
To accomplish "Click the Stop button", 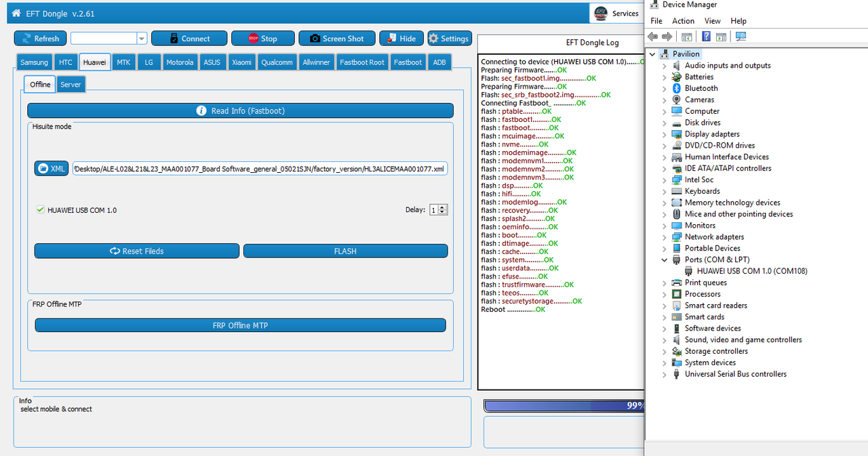I will 263,39.
